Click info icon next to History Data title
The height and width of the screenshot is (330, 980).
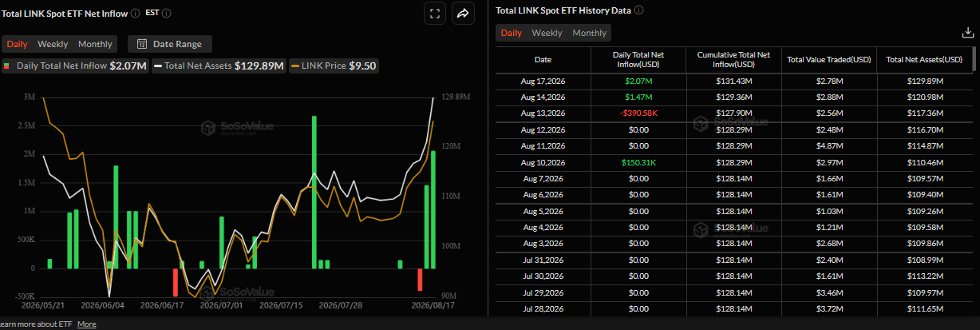pos(638,10)
